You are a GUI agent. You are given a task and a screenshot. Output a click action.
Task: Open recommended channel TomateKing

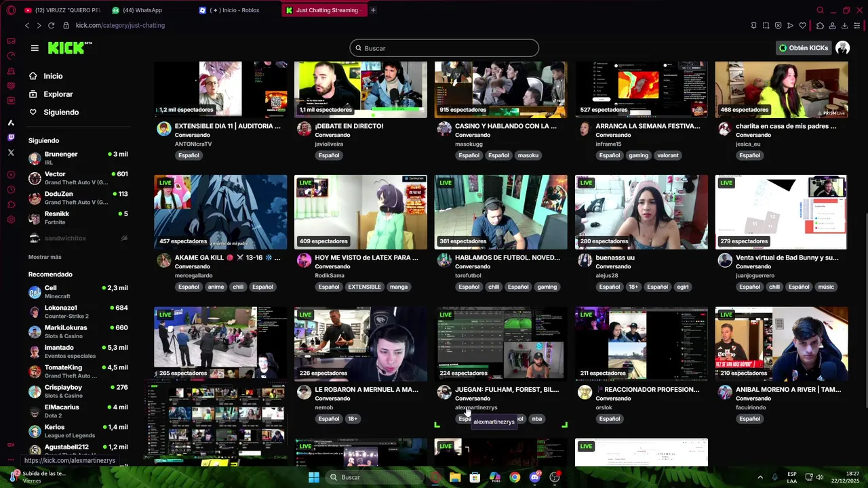point(78,371)
